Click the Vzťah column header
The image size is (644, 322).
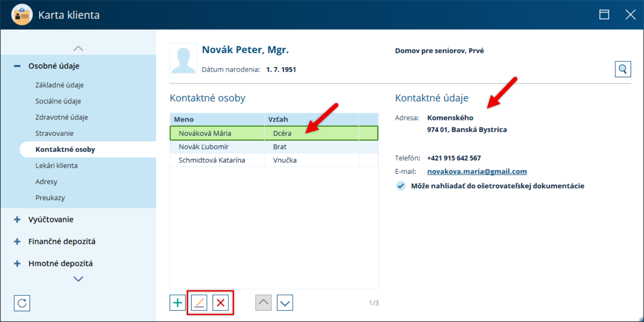pyautogui.click(x=311, y=119)
